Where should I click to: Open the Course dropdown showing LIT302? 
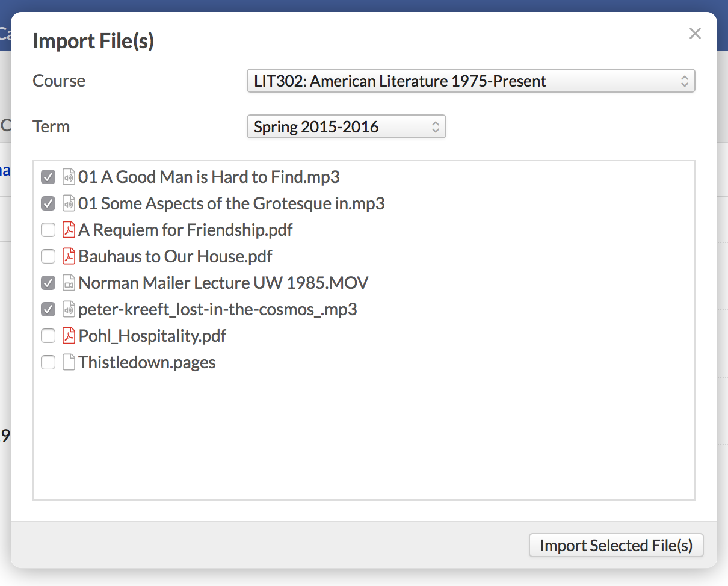(x=470, y=81)
